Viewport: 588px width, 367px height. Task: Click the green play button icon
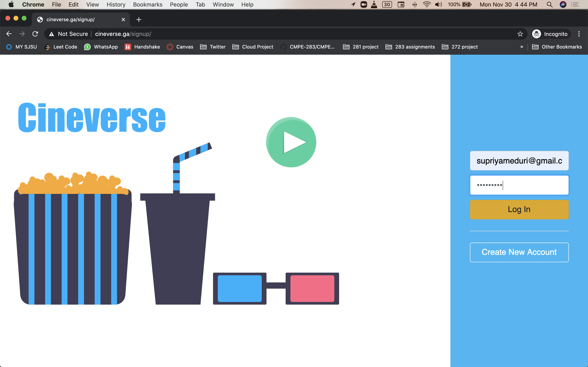[291, 142]
